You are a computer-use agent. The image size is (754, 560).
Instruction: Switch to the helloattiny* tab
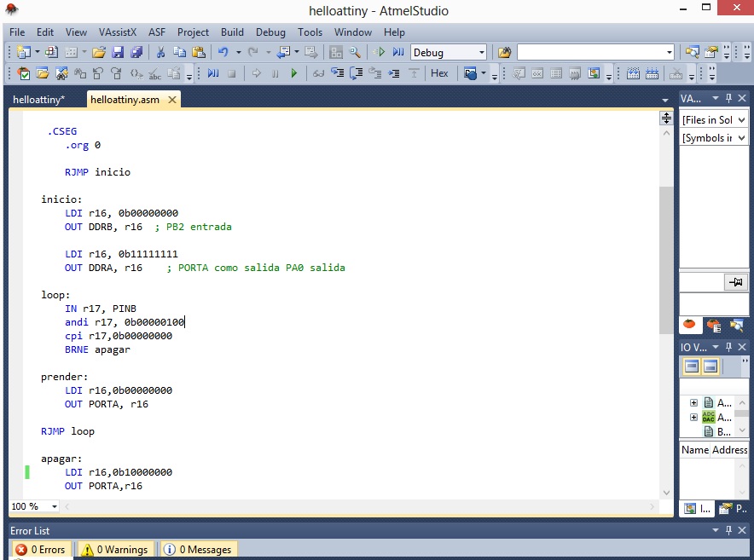pyautogui.click(x=38, y=100)
